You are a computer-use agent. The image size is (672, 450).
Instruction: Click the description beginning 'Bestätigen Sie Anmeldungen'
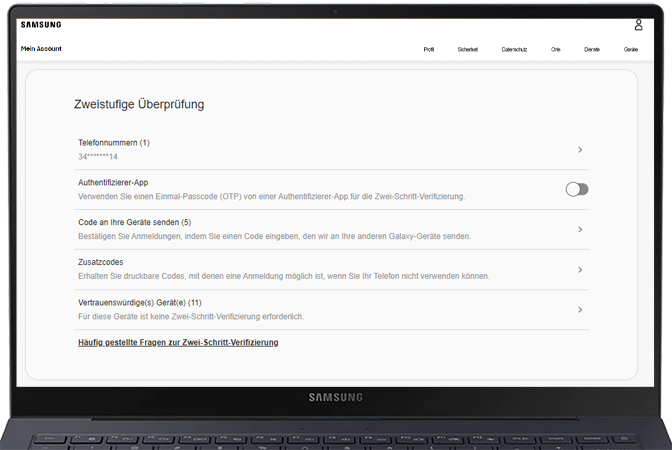pos(274,236)
